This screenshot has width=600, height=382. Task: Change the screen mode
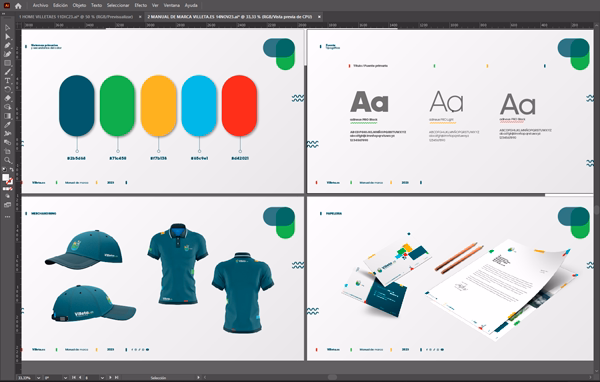[x=8, y=205]
